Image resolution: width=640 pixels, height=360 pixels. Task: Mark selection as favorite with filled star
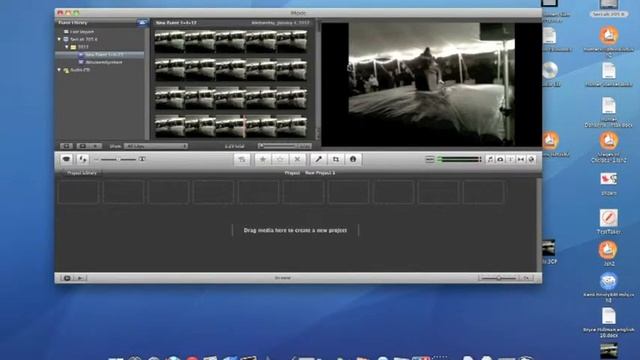coord(263,159)
